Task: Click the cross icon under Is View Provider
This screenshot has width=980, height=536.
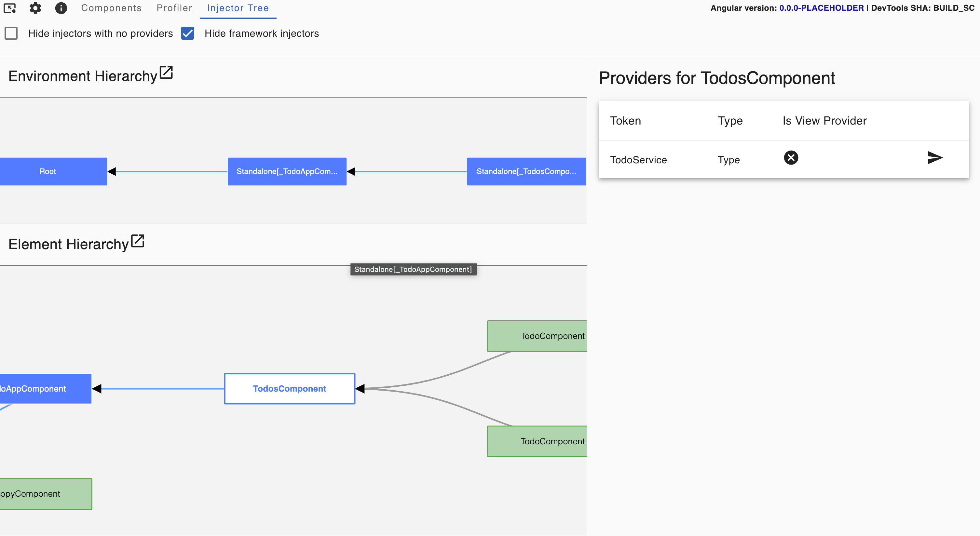Action: (791, 157)
